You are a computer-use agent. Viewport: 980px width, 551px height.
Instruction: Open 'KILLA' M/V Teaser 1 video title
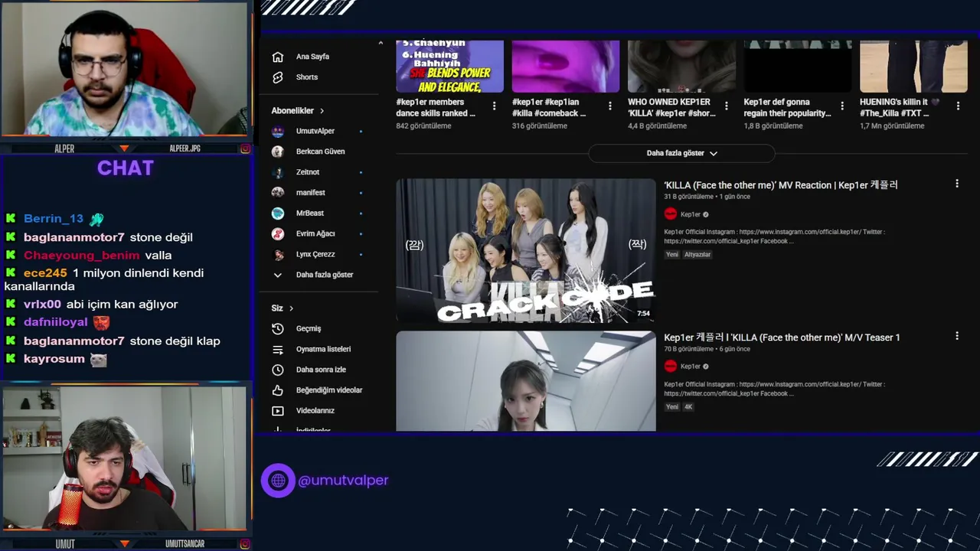782,337
